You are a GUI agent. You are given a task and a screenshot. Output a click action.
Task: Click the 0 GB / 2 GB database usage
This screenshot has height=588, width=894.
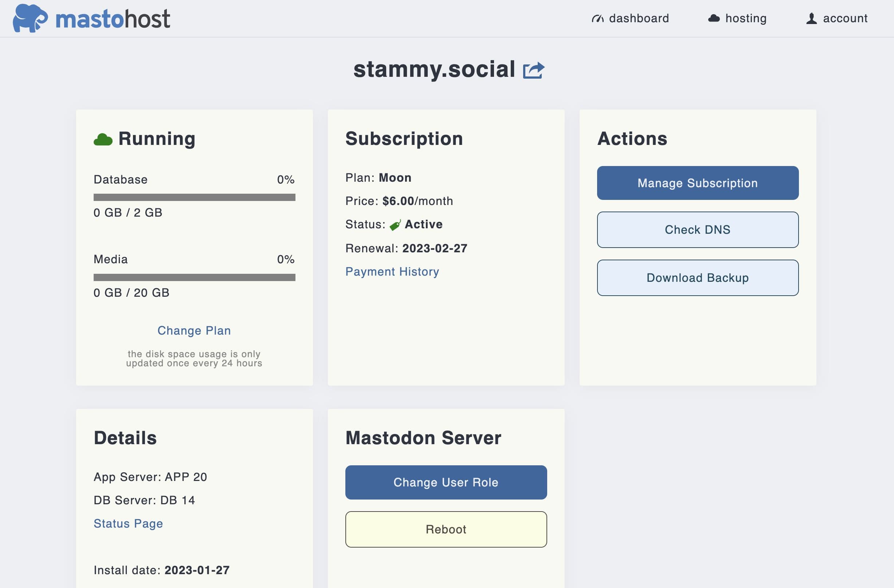[128, 213]
